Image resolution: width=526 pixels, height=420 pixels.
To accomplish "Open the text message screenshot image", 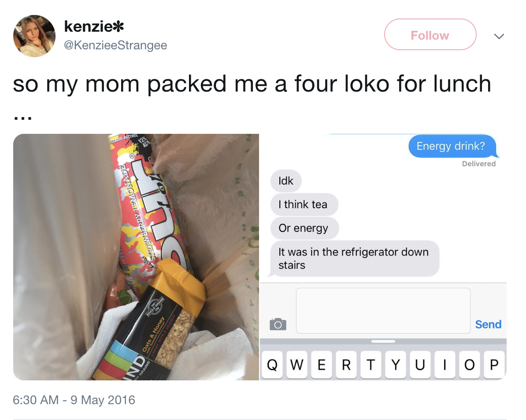I will coord(383,257).
